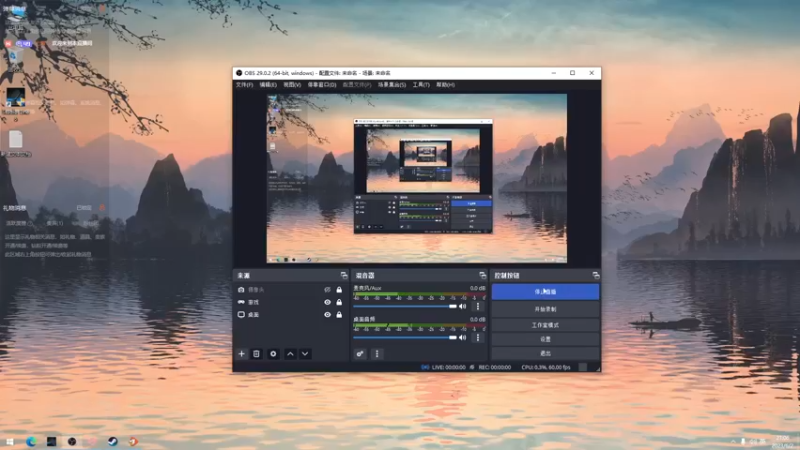Mute the 桌面音频 desktop audio channel
Viewport: 800px width, 450px height.
tap(463, 338)
